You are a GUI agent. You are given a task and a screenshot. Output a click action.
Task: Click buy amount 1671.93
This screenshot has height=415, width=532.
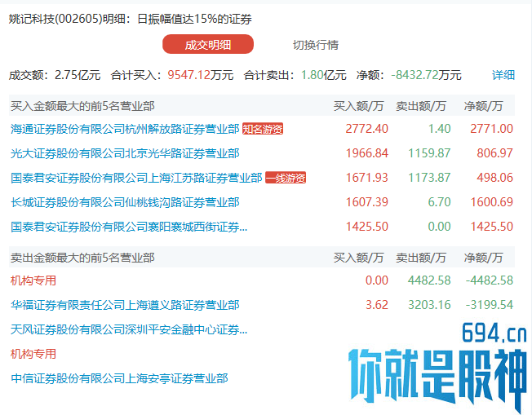pos(366,178)
